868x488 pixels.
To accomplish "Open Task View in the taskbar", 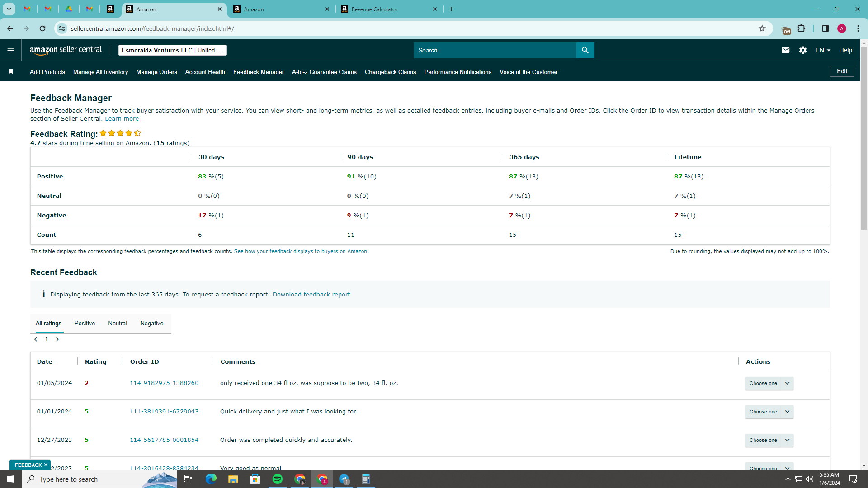I will pyautogui.click(x=188, y=479).
